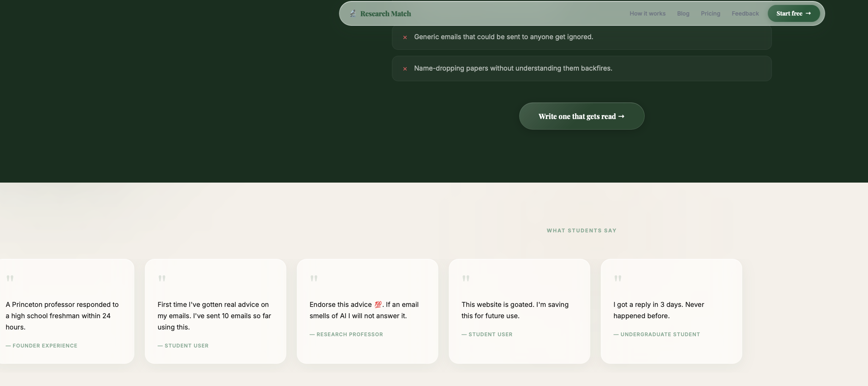Open the Feedback link
868x386 pixels.
[x=745, y=13]
